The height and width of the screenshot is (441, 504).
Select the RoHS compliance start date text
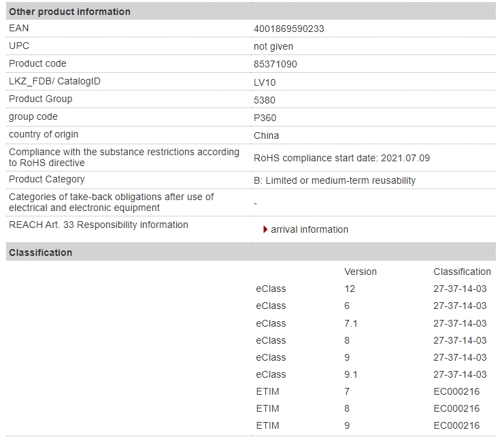click(341, 158)
